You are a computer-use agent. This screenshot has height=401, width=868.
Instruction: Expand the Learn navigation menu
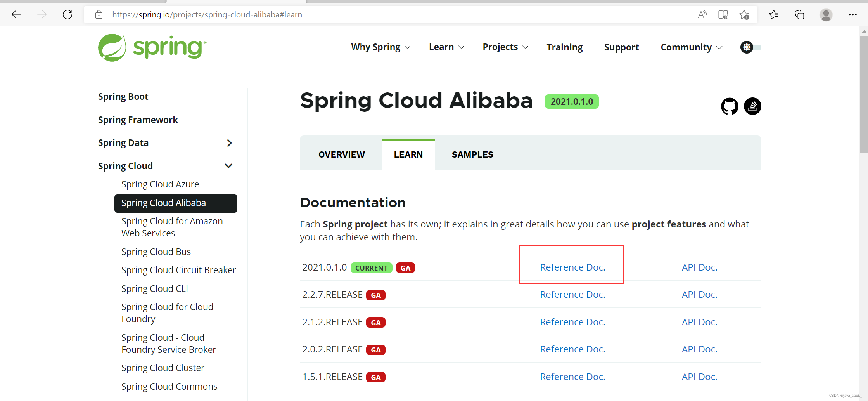click(446, 47)
